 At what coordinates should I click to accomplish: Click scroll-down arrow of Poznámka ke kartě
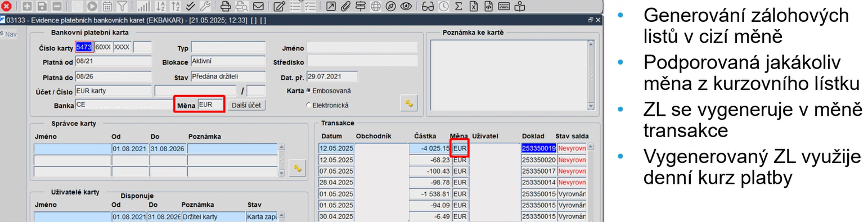point(591,106)
